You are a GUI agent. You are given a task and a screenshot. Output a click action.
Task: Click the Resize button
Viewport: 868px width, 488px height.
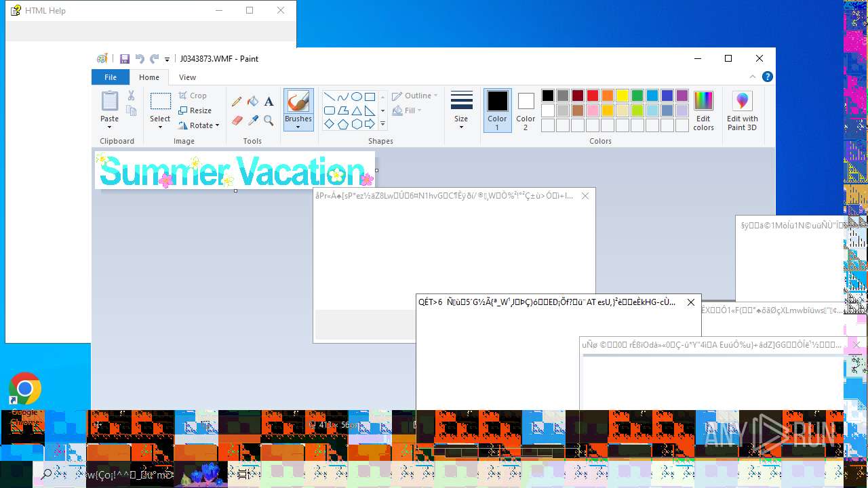pyautogui.click(x=195, y=110)
